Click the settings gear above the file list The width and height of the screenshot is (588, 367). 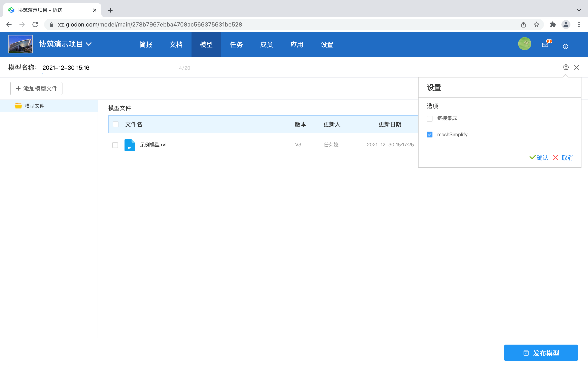[x=566, y=67]
